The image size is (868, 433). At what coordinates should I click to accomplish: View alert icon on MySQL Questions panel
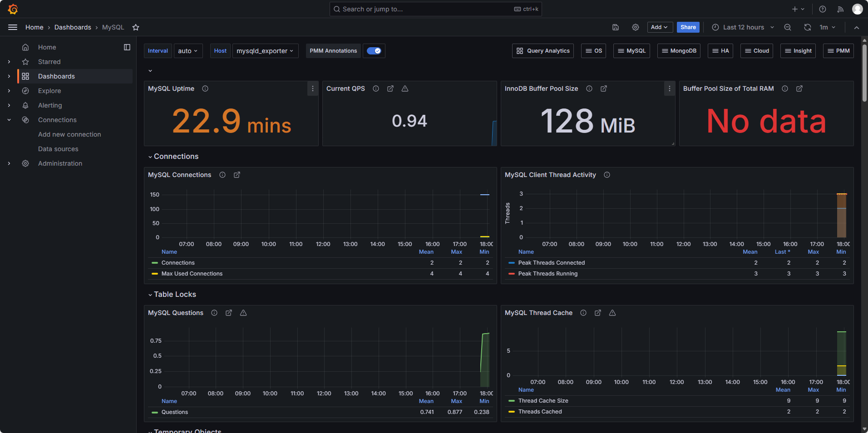coord(243,313)
